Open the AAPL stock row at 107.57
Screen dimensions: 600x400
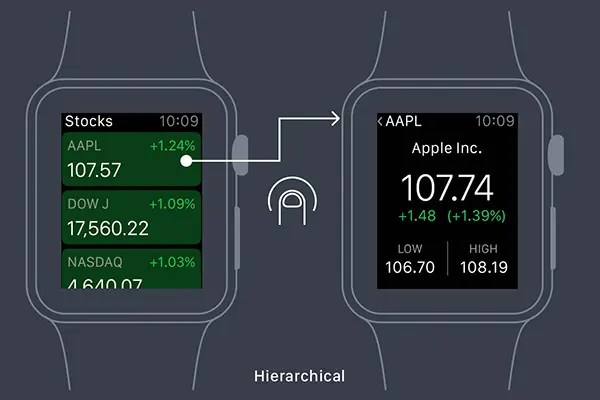131,159
